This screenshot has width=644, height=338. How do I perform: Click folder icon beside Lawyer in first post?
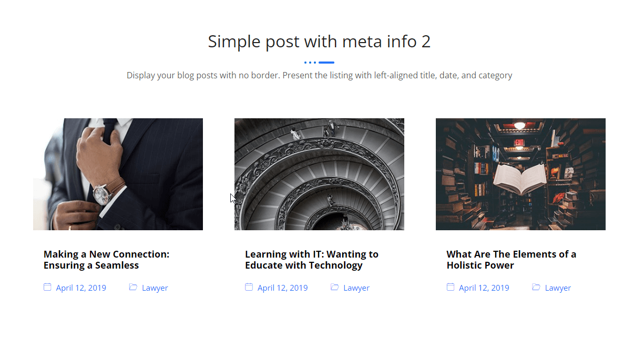[x=133, y=287]
